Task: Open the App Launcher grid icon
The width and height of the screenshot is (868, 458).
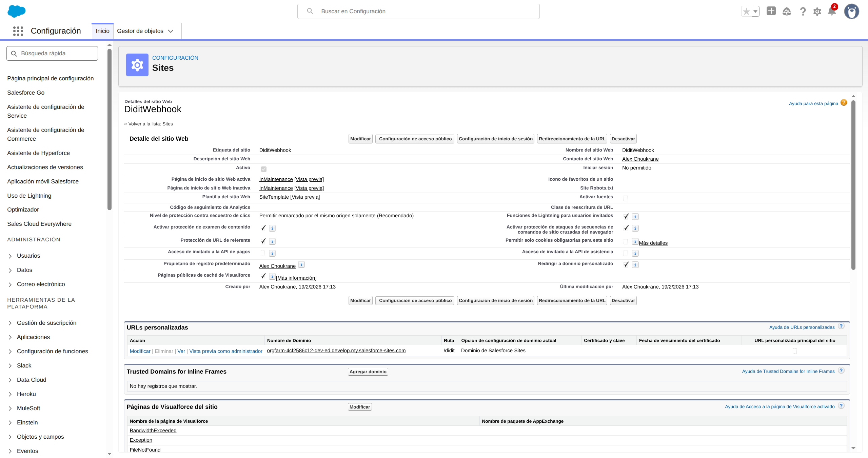Action: [x=18, y=31]
